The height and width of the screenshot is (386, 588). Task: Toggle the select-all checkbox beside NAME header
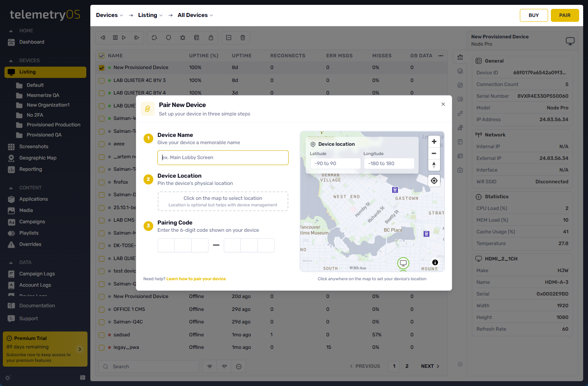(x=102, y=56)
